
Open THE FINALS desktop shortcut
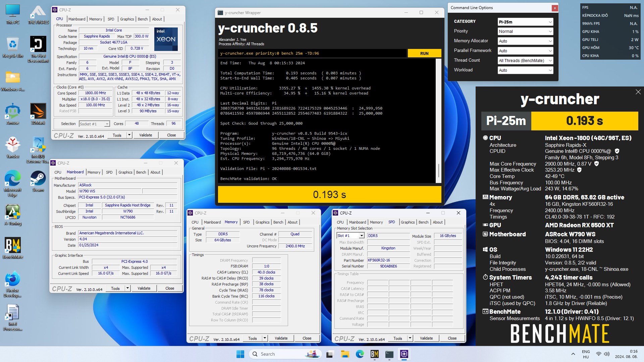38,14
